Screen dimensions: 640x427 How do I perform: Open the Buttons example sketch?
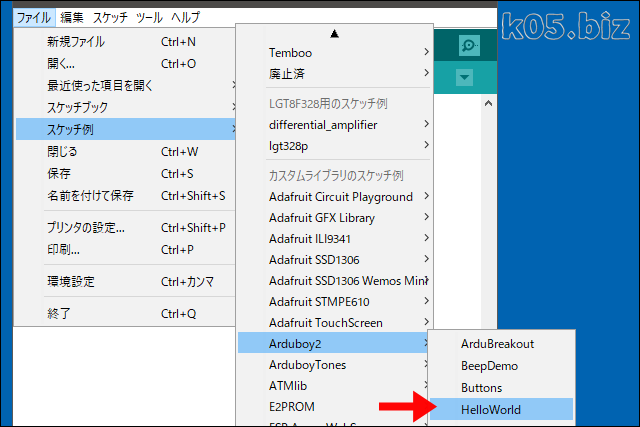[502, 387]
